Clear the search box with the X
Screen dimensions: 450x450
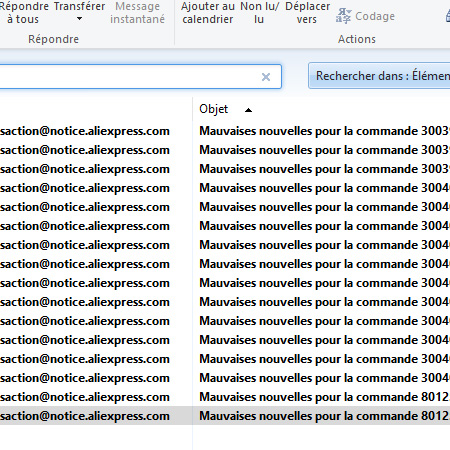coord(266,77)
